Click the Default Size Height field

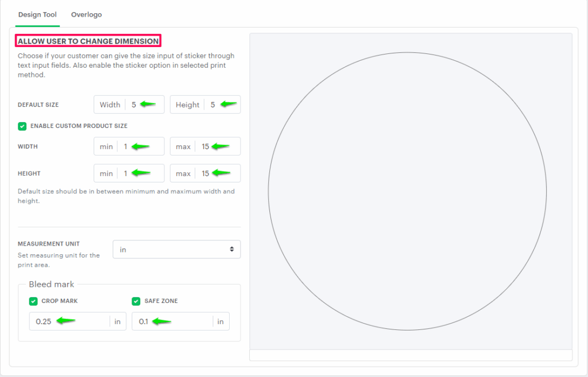220,104
